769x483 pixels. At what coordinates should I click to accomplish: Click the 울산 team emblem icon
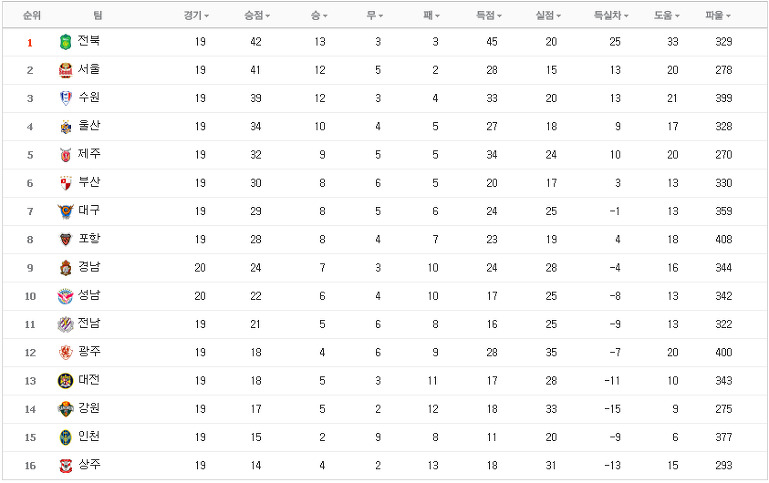click(x=65, y=127)
